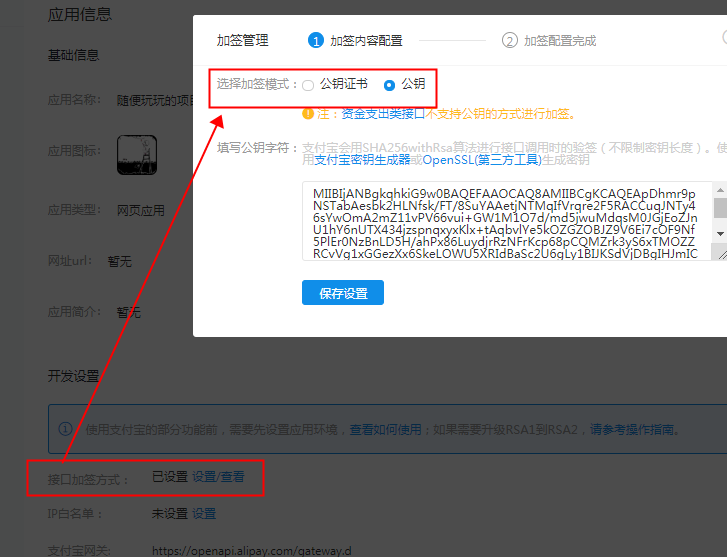Click the 应用信息 page heading
727x557 pixels.
tap(80, 14)
